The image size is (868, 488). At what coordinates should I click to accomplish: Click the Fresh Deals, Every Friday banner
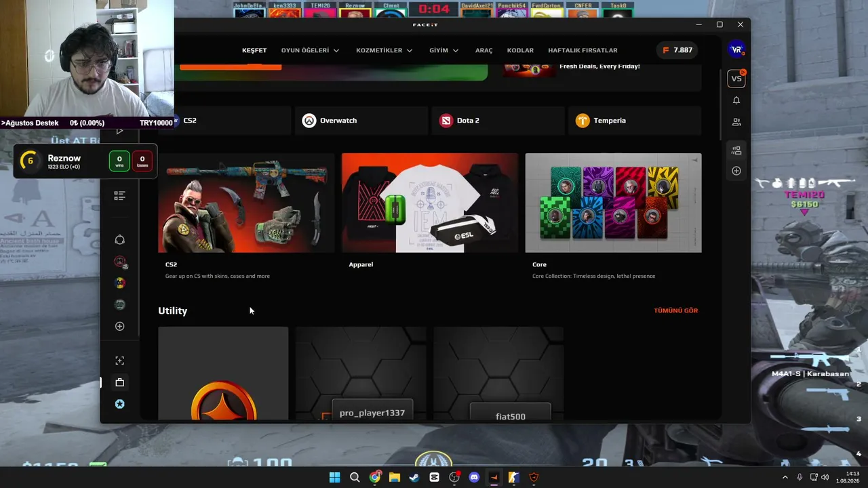[599, 66]
